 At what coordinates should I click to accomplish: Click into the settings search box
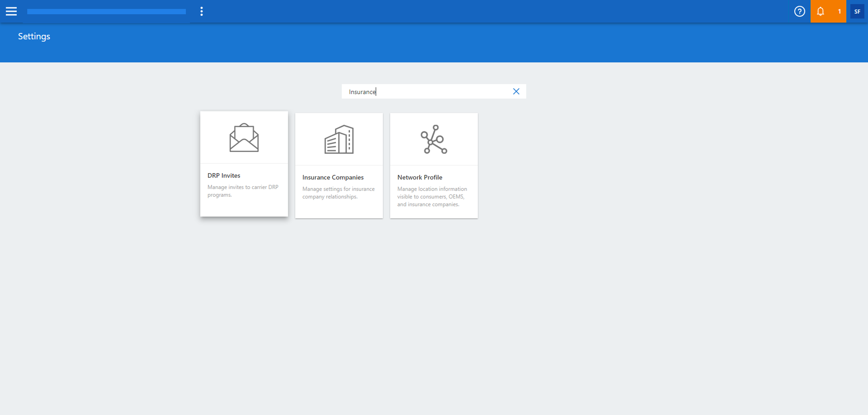[427, 91]
